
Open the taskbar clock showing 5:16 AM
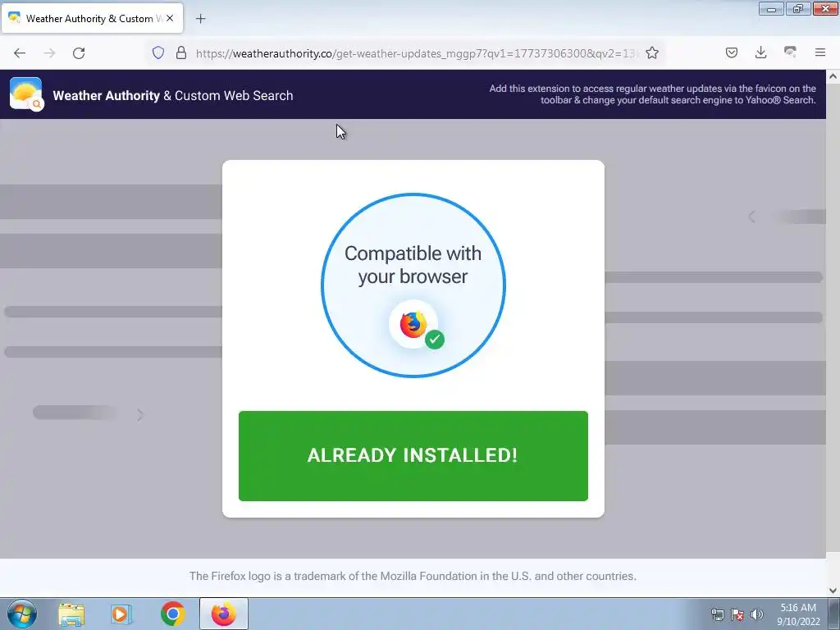pos(798,614)
